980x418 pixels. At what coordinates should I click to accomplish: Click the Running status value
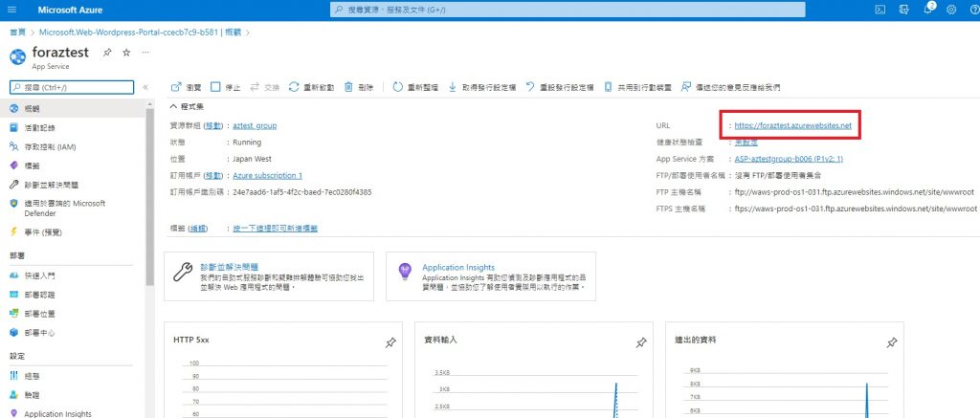(x=247, y=143)
